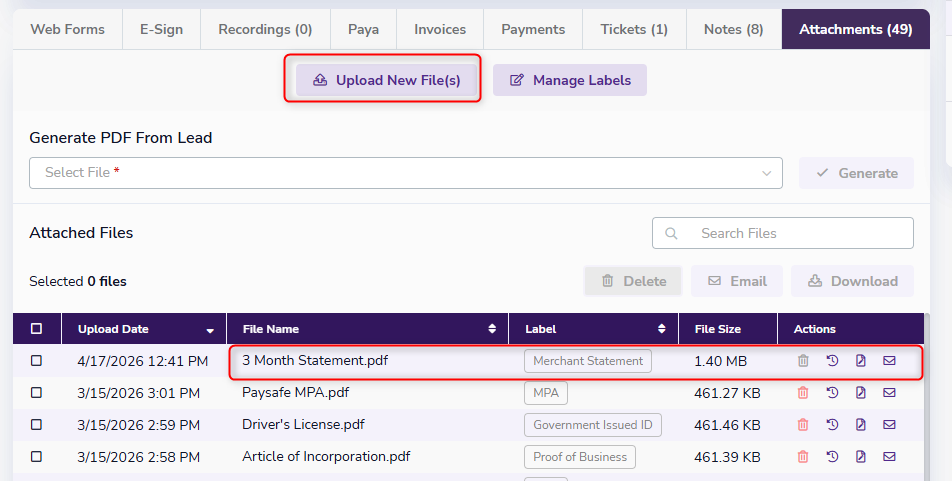The width and height of the screenshot is (952, 481).
Task: Email icon for 3 Month Statement.pdf row
Action: tap(889, 361)
